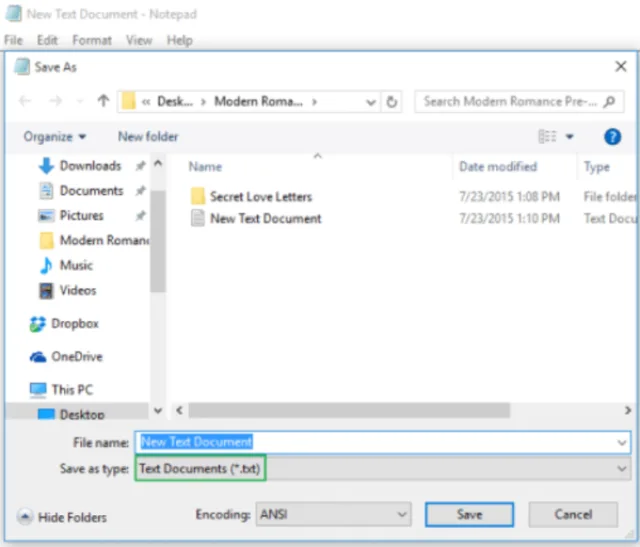Go up one folder level
This screenshot has width=640, height=547.
tap(103, 100)
